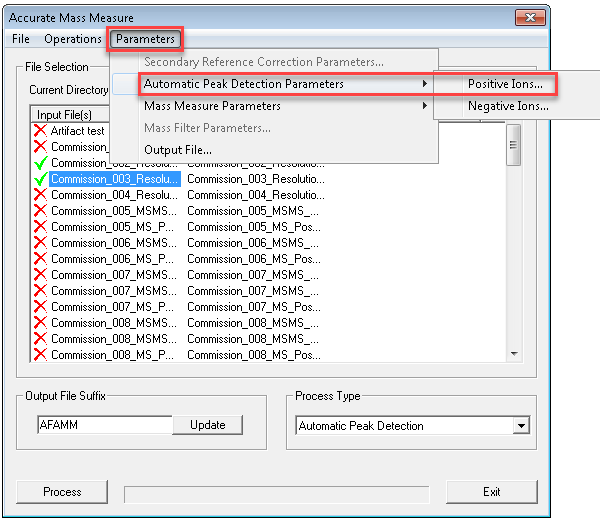Open the Operations menu

(x=72, y=39)
